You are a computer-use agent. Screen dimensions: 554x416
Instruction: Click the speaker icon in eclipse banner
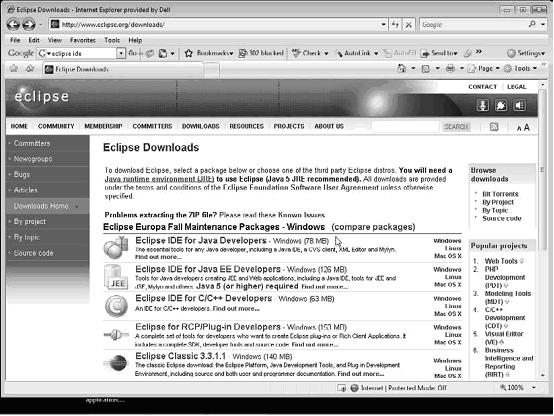click(x=519, y=105)
